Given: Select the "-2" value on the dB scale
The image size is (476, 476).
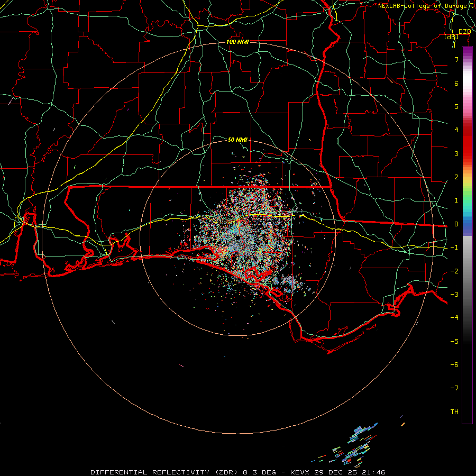Looking at the screenshot, I should (454, 271).
